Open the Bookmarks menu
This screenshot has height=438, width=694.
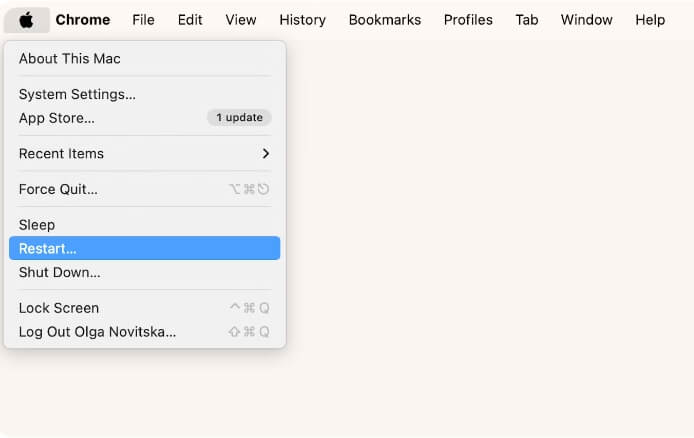click(x=385, y=20)
